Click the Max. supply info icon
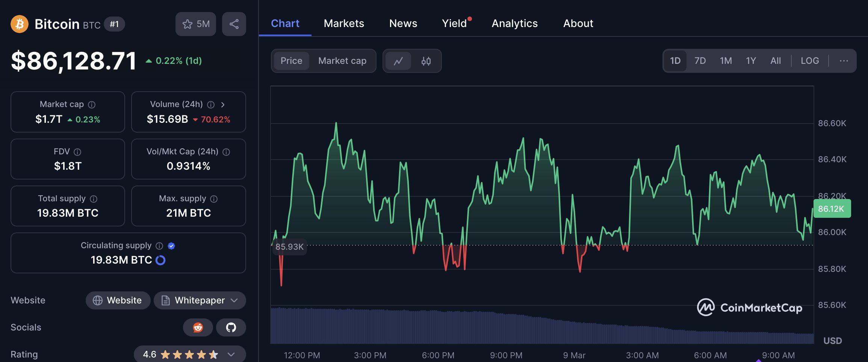Image resolution: width=868 pixels, height=362 pixels. click(214, 199)
